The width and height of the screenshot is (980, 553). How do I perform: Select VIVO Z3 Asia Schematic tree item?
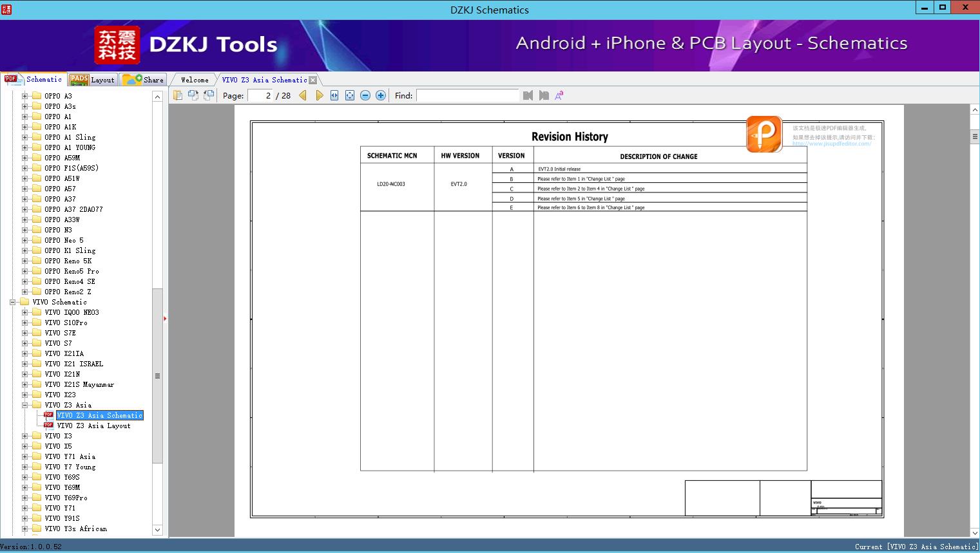click(100, 415)
